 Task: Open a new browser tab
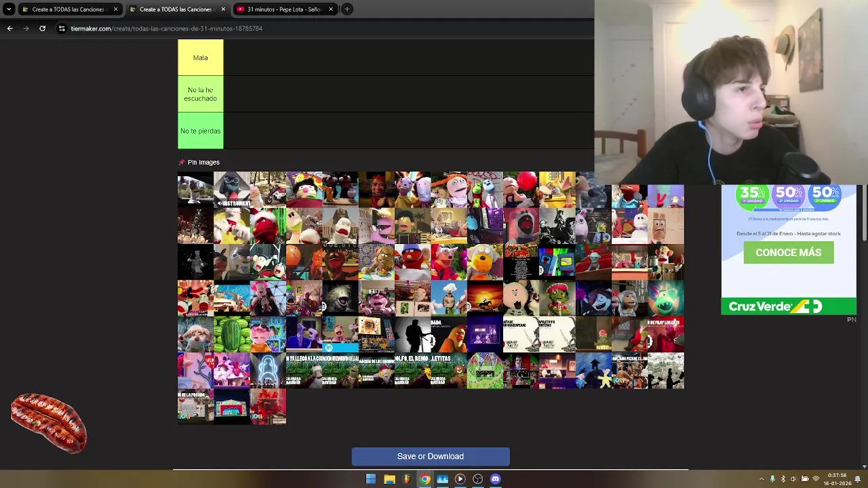(347, 9)
